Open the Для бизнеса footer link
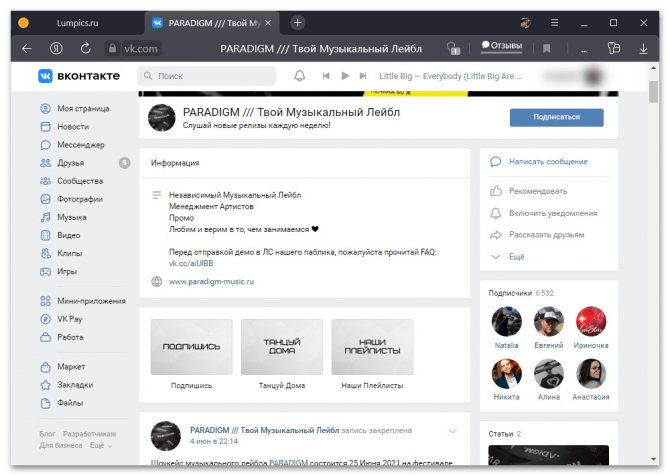 [x=61, y=445]
